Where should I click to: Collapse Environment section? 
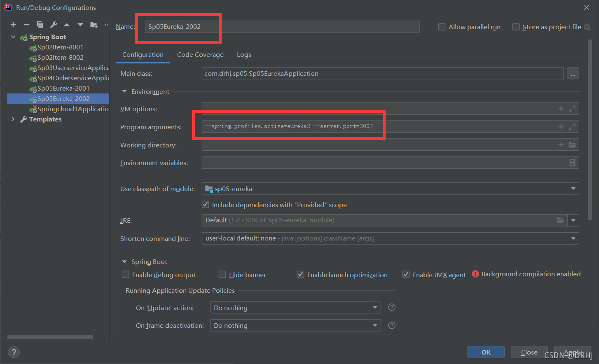[124, 91]
